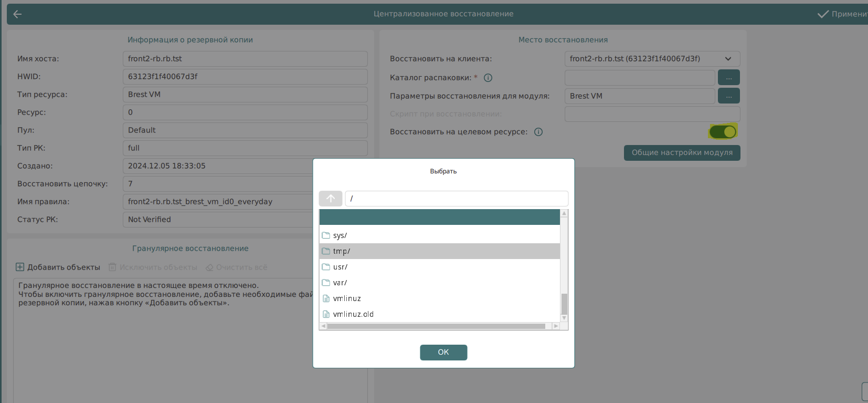868x403 pixels.
Task: Click the Ресурс field with value 0
Action: click(x=245, y=112)
